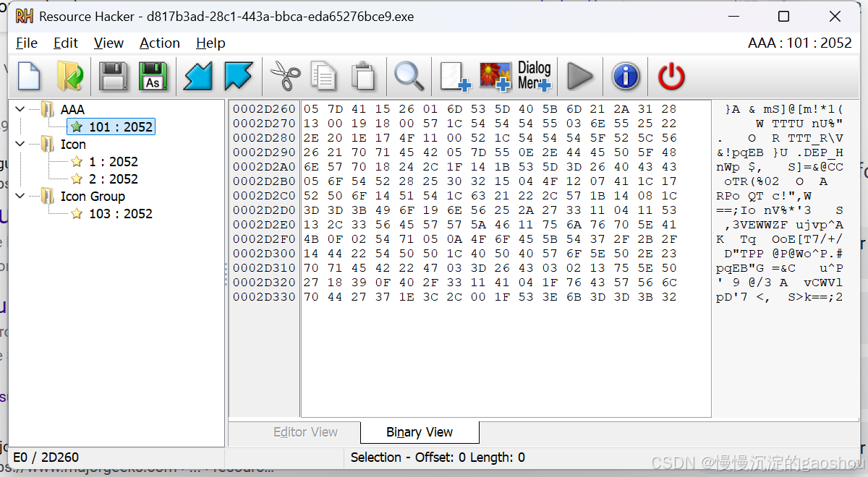Click the Icon Group folder icon

(48, 196)
